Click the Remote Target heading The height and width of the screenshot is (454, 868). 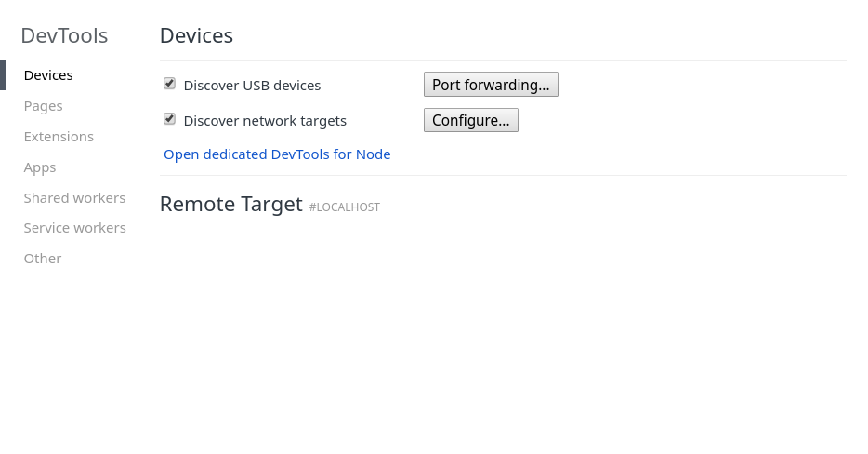(x=231, y=205)
